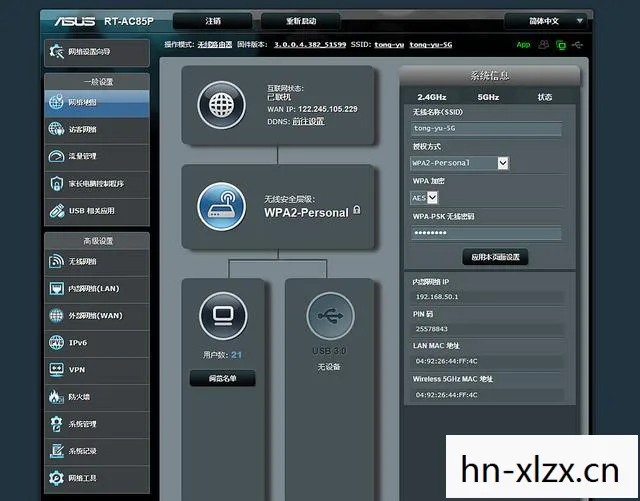Click the Internet status globe icon

coord(222,105)
